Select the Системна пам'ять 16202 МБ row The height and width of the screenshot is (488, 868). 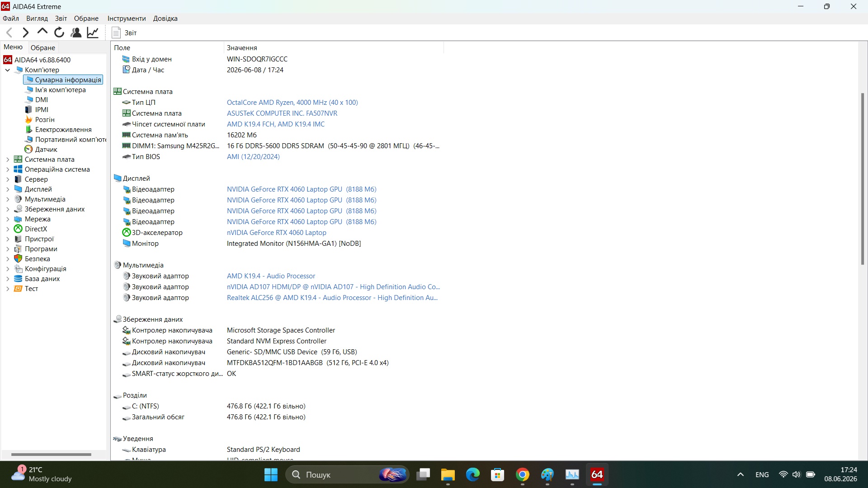[x=277, y=135]
